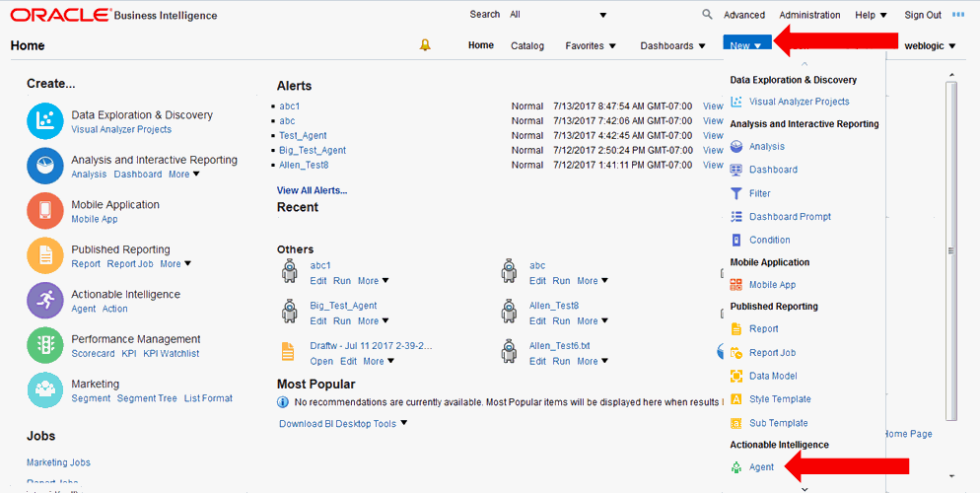The width and height of the screenshot is (980, 493).
Task: Click the Allen_Test8 robot icon in Others
Action: pyautogui.click(x=509, y=312)
